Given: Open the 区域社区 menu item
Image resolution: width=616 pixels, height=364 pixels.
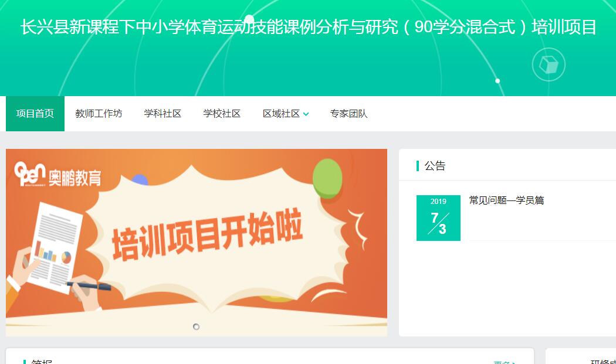Looking at the screenshot, I should tap(281, 114).
